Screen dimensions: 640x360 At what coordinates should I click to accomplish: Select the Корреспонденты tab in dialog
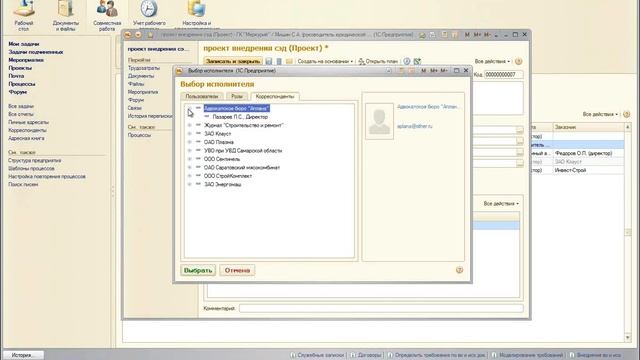[x=275, y=96]
